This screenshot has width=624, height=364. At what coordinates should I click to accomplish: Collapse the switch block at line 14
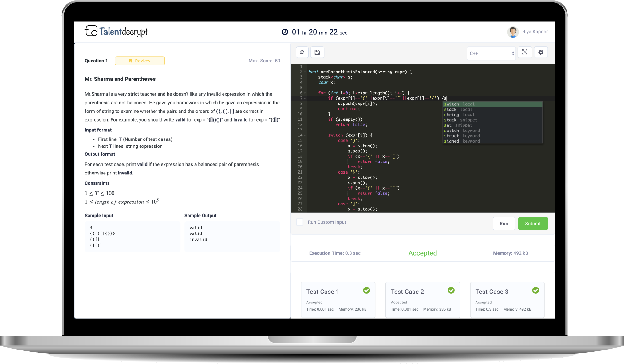305,135
